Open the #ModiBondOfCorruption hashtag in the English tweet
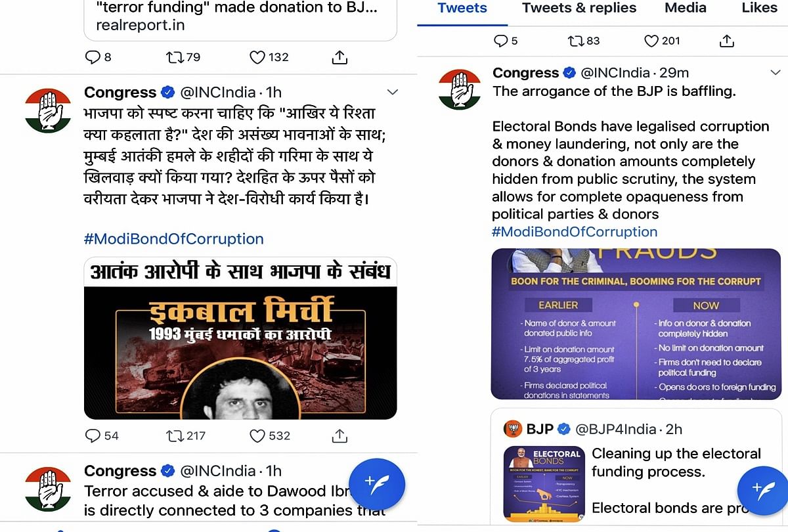 [575, 232]
